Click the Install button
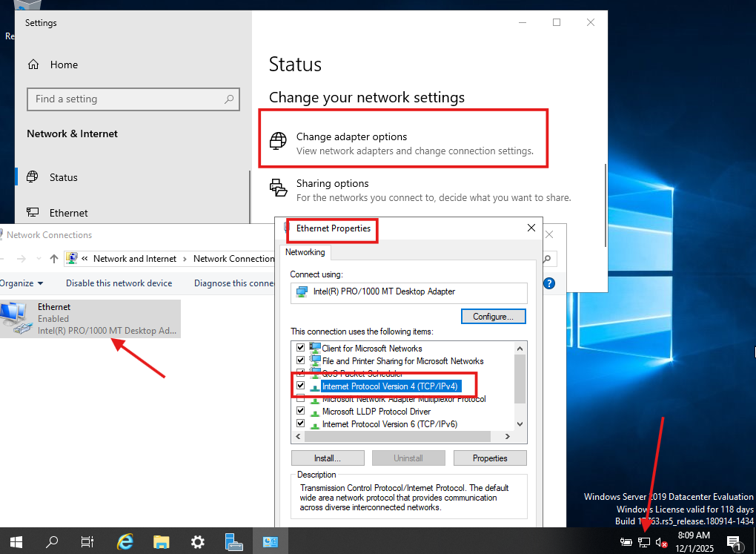756x554 pixels. click(x=328, y=458)
